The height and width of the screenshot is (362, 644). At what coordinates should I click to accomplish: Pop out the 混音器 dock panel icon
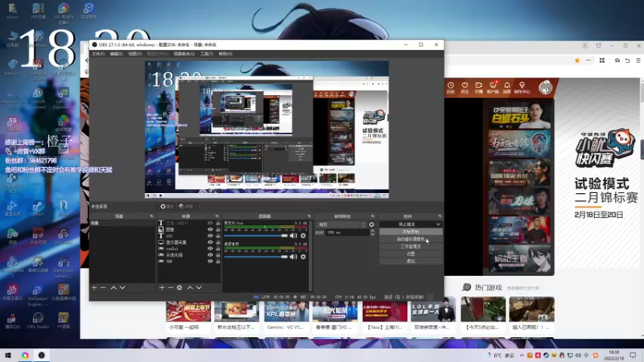point(309,216)
